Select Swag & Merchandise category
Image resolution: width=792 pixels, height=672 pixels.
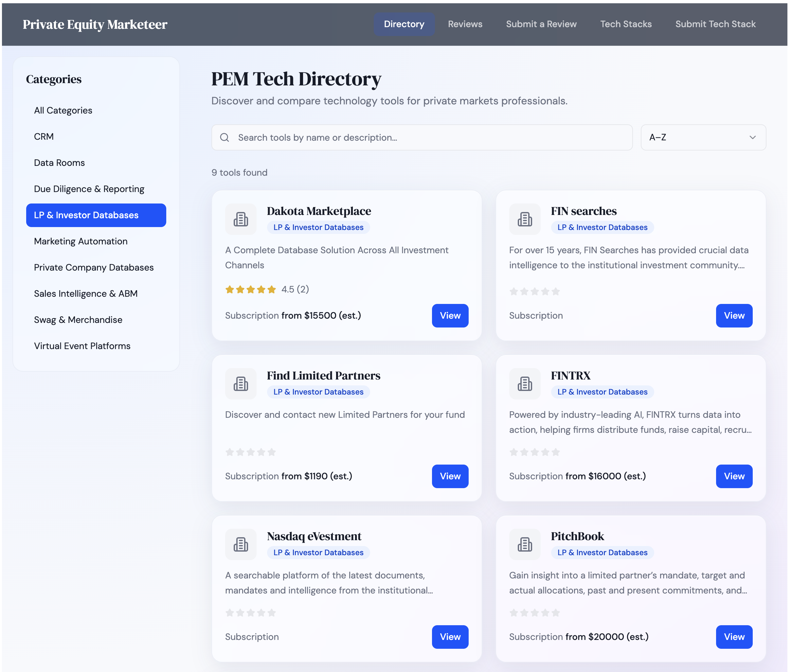(96, 320)
